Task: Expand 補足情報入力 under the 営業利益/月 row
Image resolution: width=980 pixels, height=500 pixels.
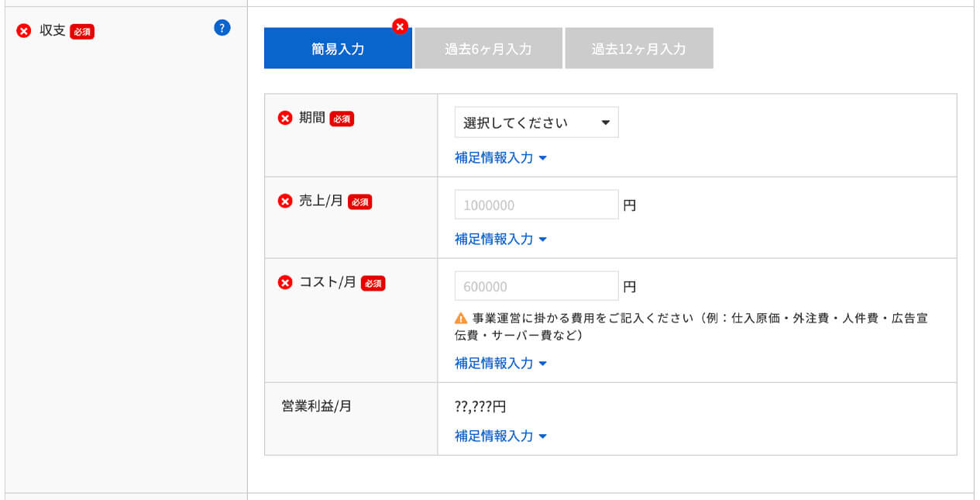Action: click(500, 436)
